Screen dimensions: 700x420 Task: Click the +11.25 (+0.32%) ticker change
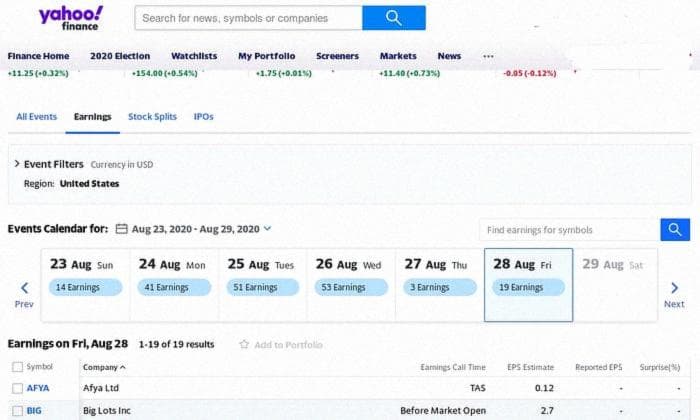[38, 73]
